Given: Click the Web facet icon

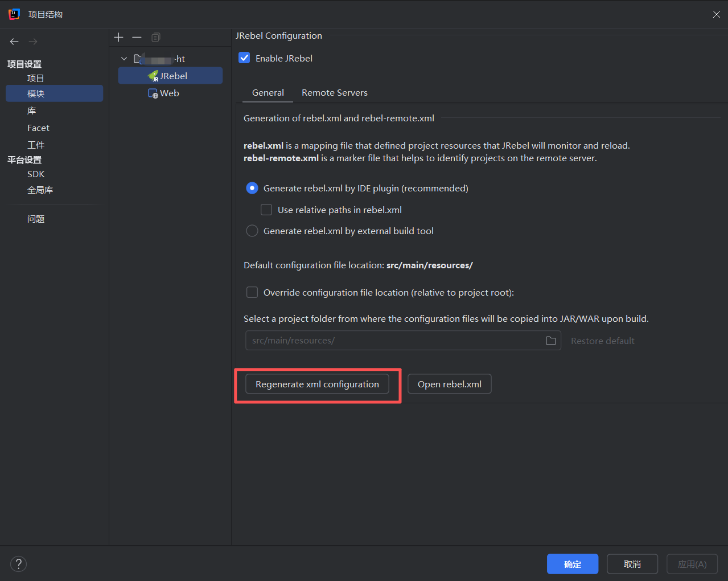Looking at the screenshot, I should (x=153, y=93).
